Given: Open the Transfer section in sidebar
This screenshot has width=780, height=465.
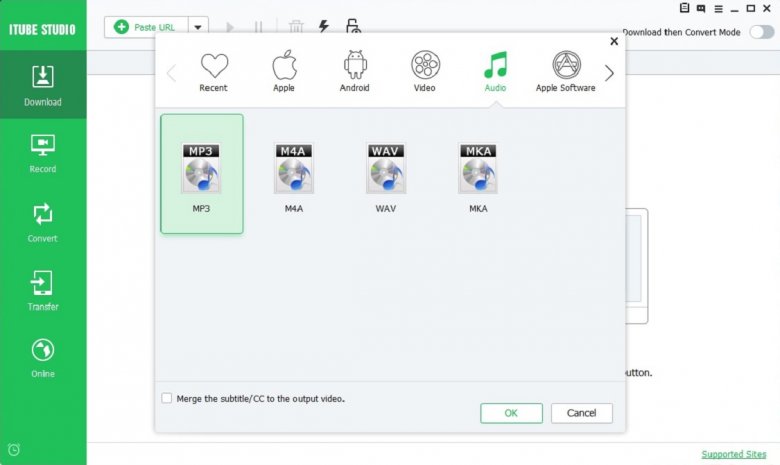Looking at the screenshot, I should (x=43, y=290).
